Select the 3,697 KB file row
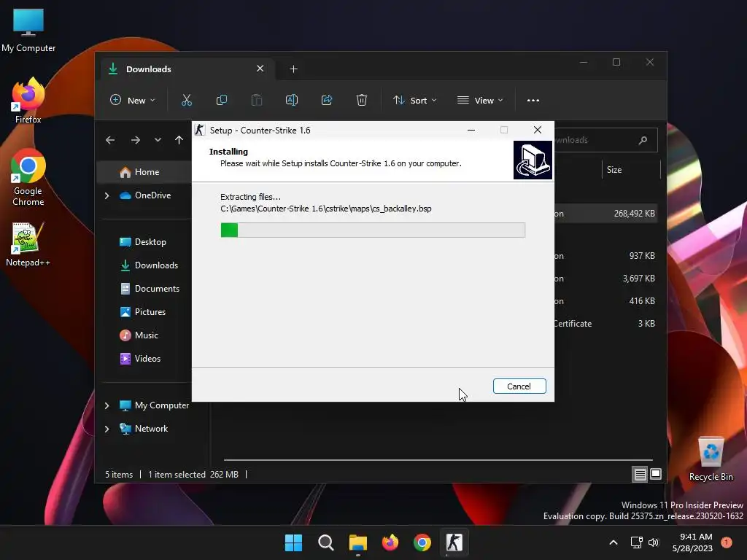This screenshot has height=560, width=747. (x=606, y=279)
